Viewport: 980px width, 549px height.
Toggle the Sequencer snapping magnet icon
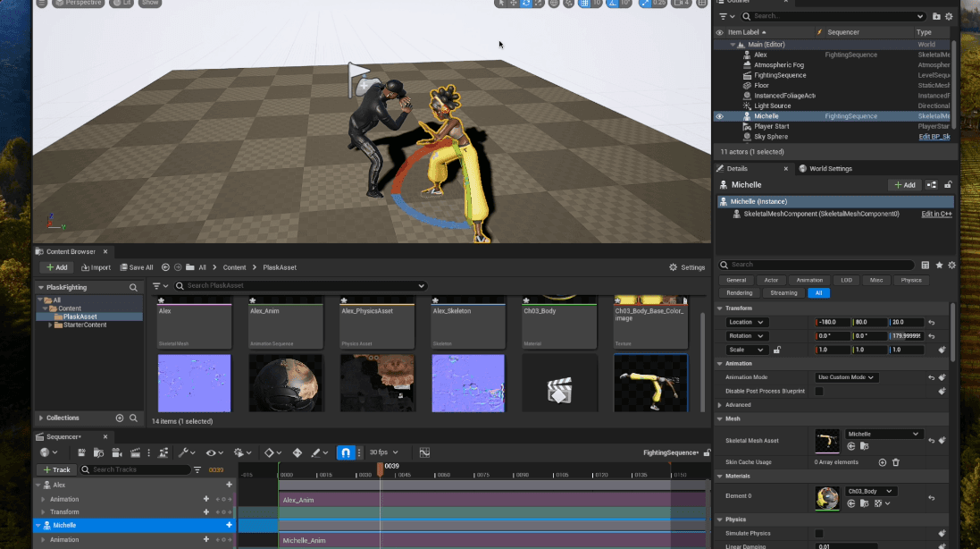click(345, 452)
